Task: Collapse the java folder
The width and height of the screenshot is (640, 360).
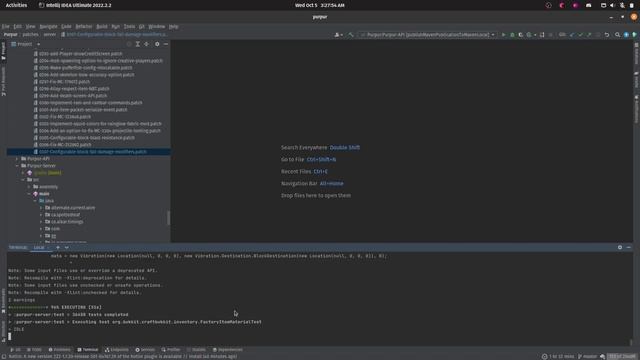Action: (x=35, y=201)
